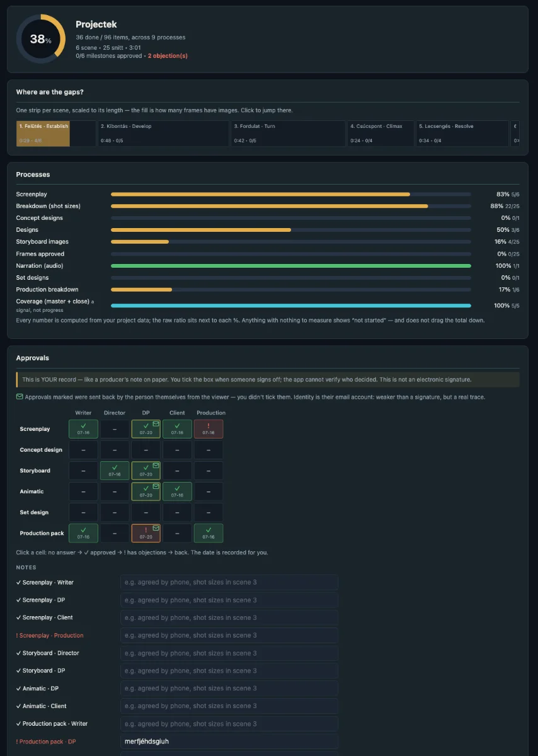The height and width of the screenshot is (756, 538).
Task: Toggle the Screenplay Writer approval cell
Action: (83, 429)
